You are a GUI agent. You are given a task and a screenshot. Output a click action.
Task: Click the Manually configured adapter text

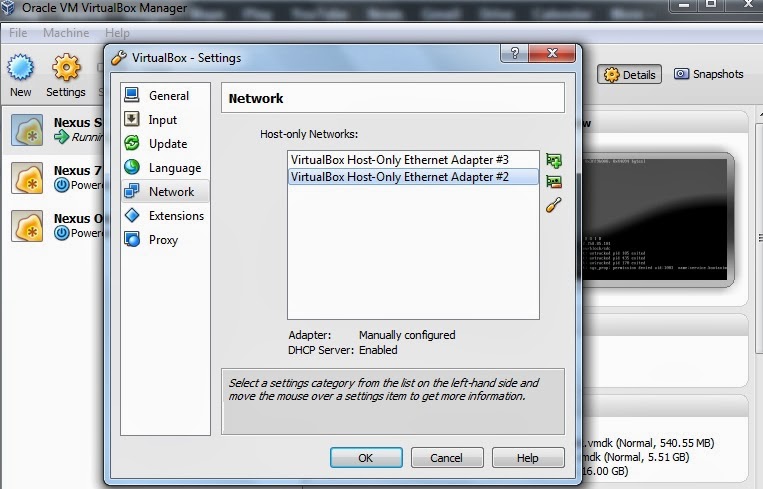tap(407, 335)
